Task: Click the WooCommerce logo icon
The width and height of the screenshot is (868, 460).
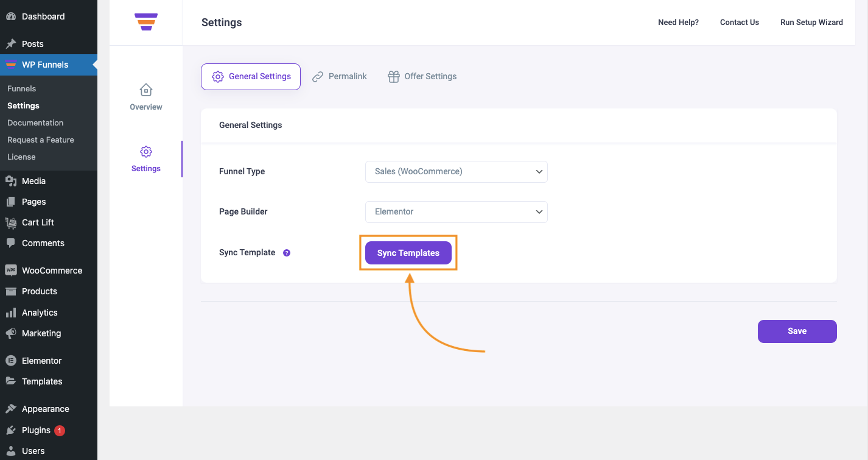Action: tap(11, 271)
